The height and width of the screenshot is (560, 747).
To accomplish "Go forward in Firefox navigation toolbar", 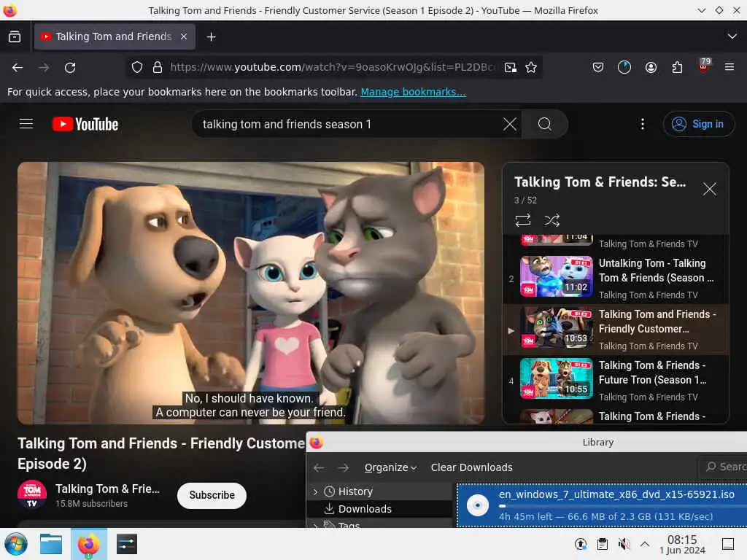I will pyautogui.click(x=44, y=68).
